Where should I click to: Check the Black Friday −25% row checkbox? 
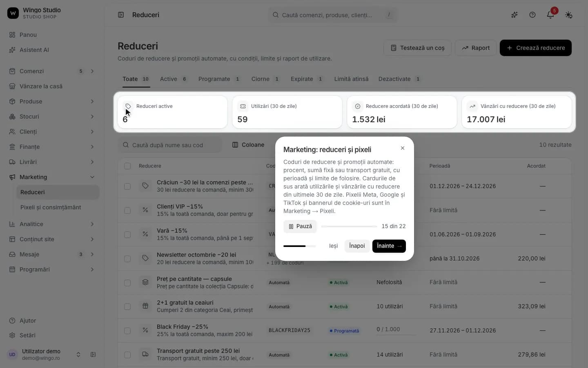127,330
